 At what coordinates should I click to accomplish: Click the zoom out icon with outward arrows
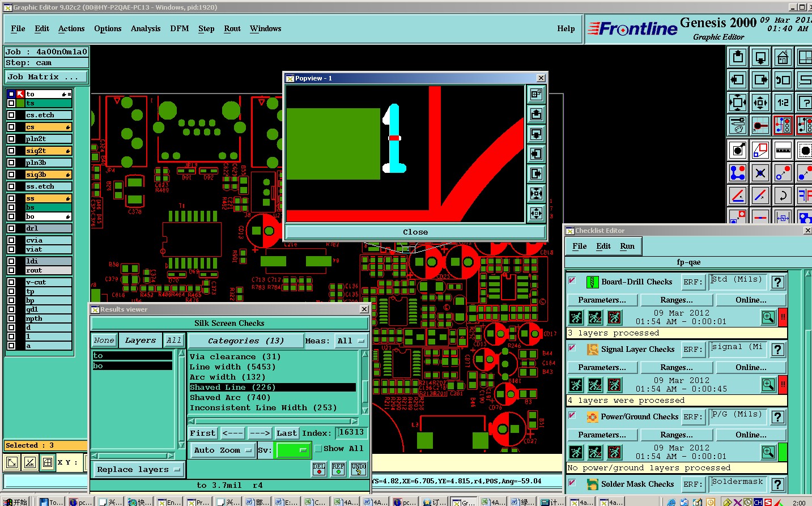[x=760, y=103]
